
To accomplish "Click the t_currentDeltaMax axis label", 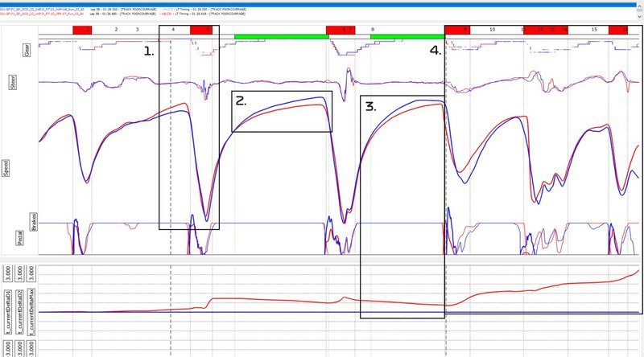I will click(x=32, y=310).
